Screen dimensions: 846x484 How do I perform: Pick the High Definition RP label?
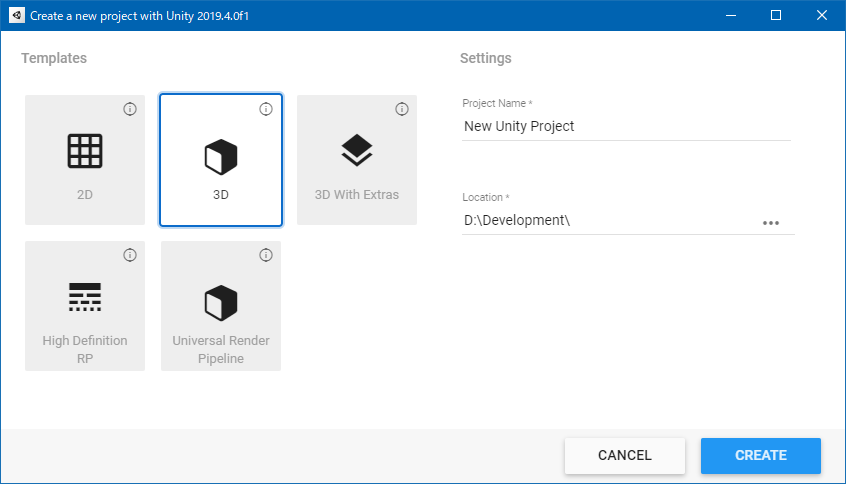(85, 349)
